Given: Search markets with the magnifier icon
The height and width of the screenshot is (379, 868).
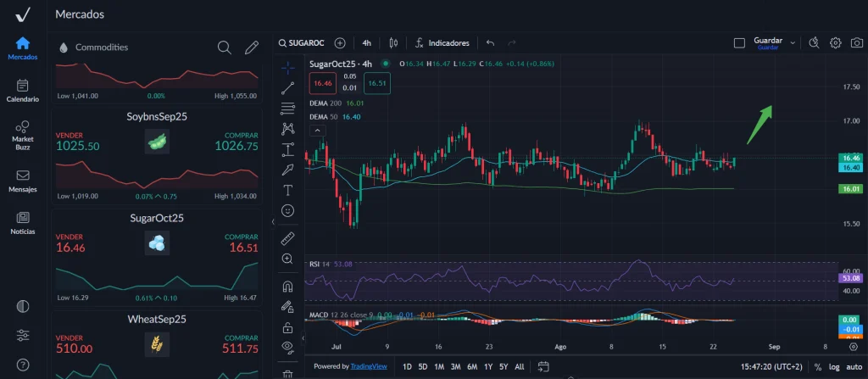Looking at the screenshot, I should 224,47.
